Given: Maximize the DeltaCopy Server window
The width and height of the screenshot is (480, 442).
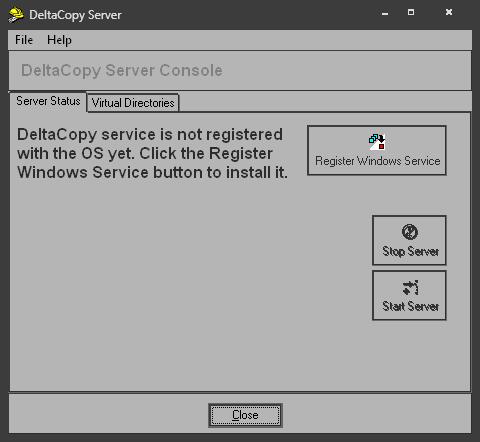Looking at the screenshot, I should (411, 13).
